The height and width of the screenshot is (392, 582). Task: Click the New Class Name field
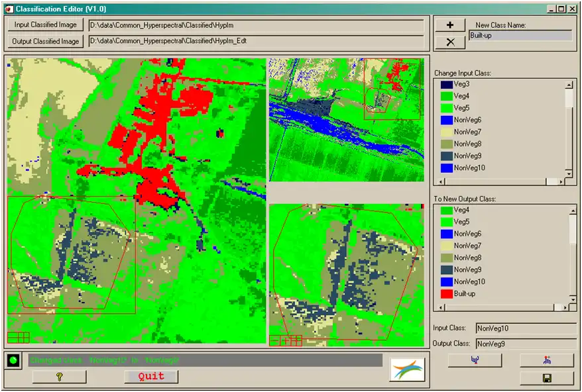coord(520,36)
